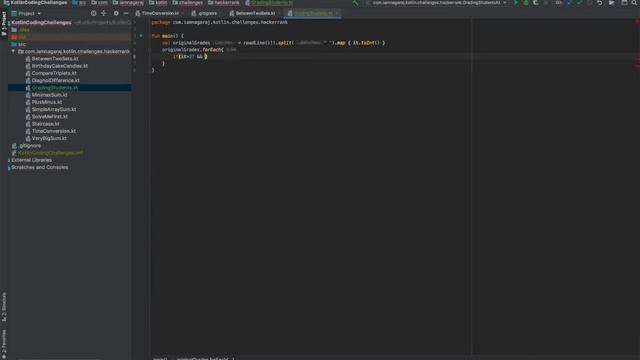Toggle the Favorites tool window side tab
Screen dimensions: 640x360
tap(4, 344)
